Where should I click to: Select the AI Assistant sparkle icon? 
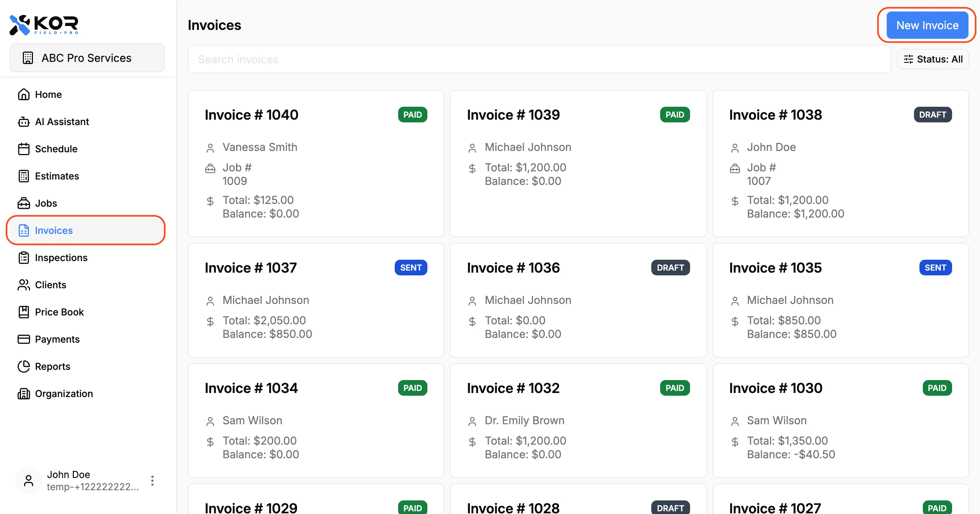23,122
